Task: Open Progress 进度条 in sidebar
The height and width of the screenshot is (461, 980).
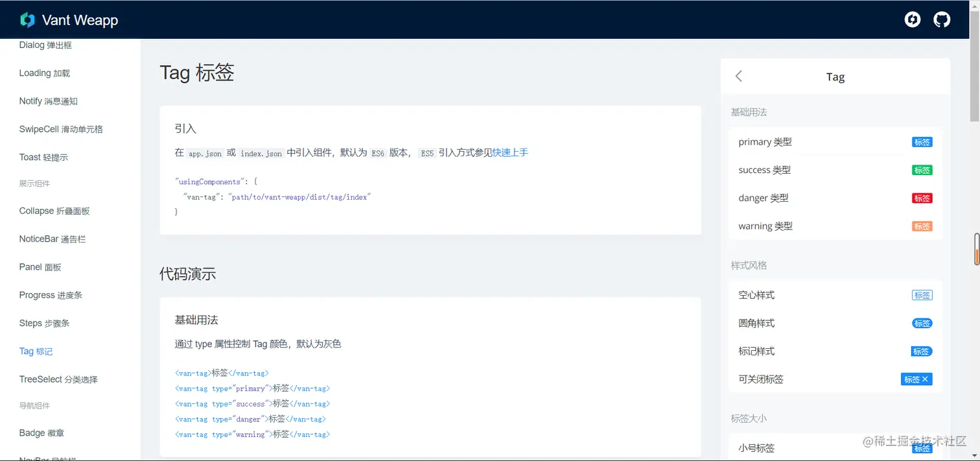Action: coord(51,295)
